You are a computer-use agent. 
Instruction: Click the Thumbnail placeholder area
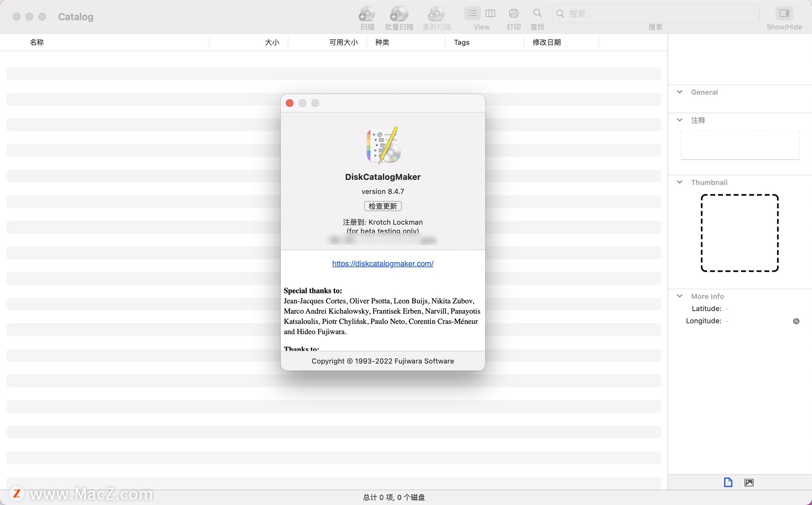tap(739, 233)
